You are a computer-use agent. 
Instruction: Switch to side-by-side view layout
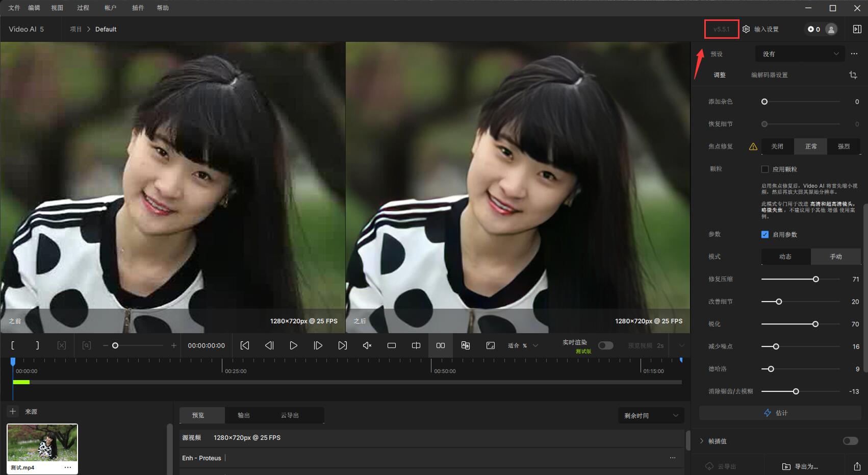(x=441, y=345)
